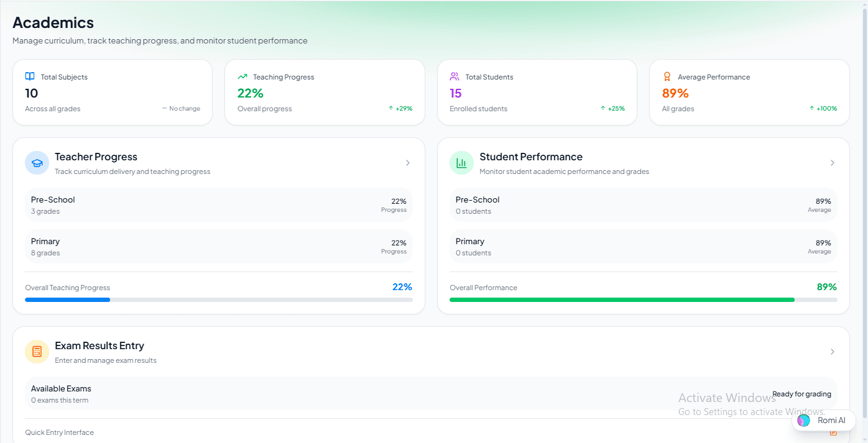The height and width of the screenshot is (443, 868).
Task: Click the Total Students people icon
Action: 455,76
